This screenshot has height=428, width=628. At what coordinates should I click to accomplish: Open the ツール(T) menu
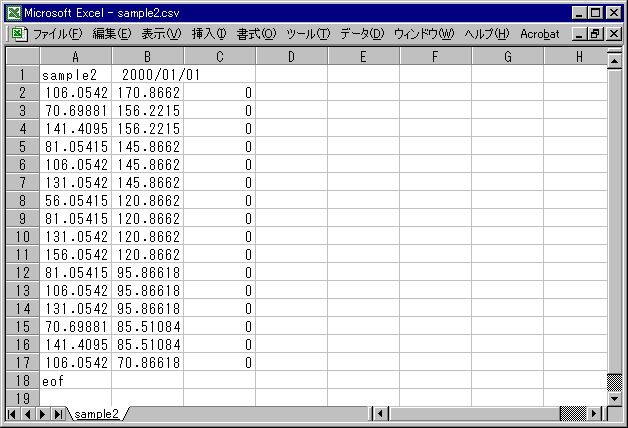[x=308, y=34]
